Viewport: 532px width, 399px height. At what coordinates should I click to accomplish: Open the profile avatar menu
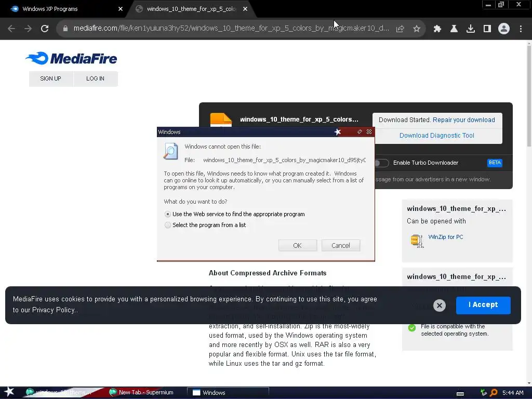click(x=504, y=29)
